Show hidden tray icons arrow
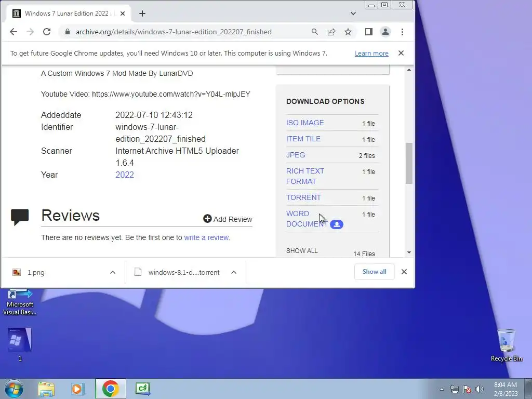This screenshot has height=399, width=532. coord(442,389)
